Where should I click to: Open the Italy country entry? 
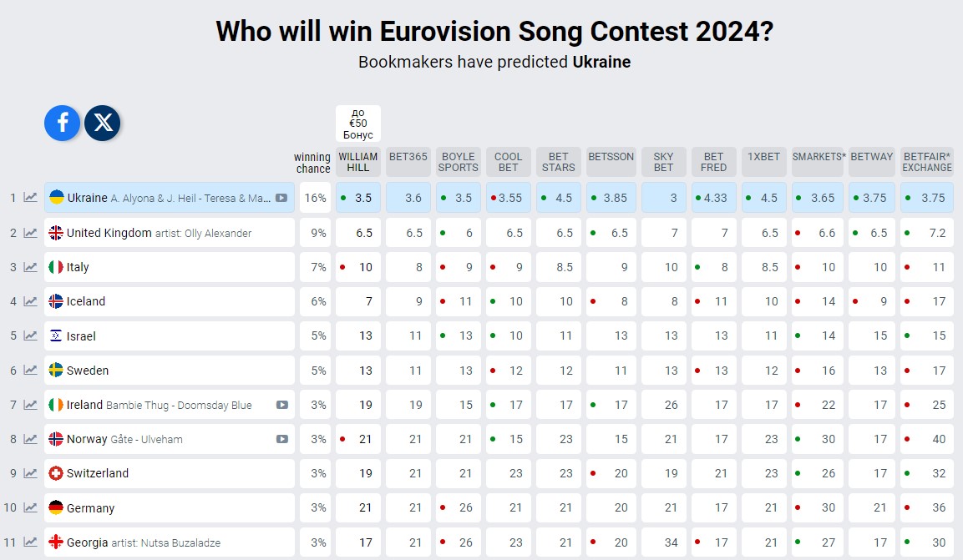point(78,267)
